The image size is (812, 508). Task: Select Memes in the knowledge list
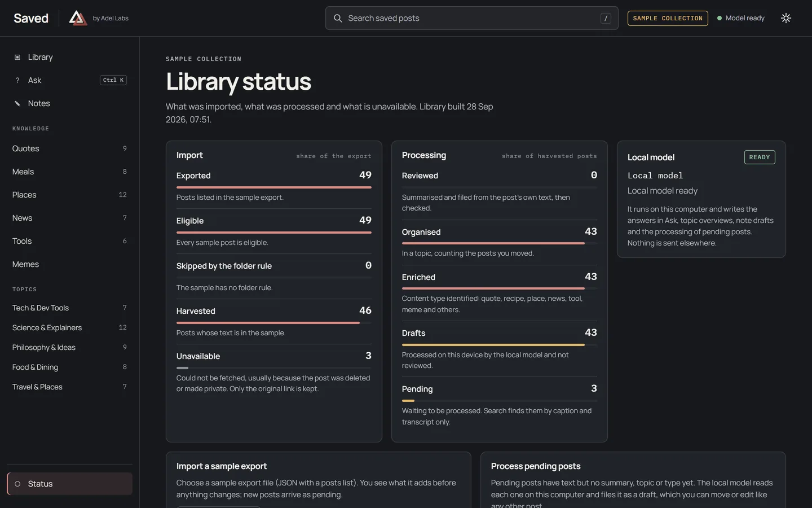click(x=69, y=264)
